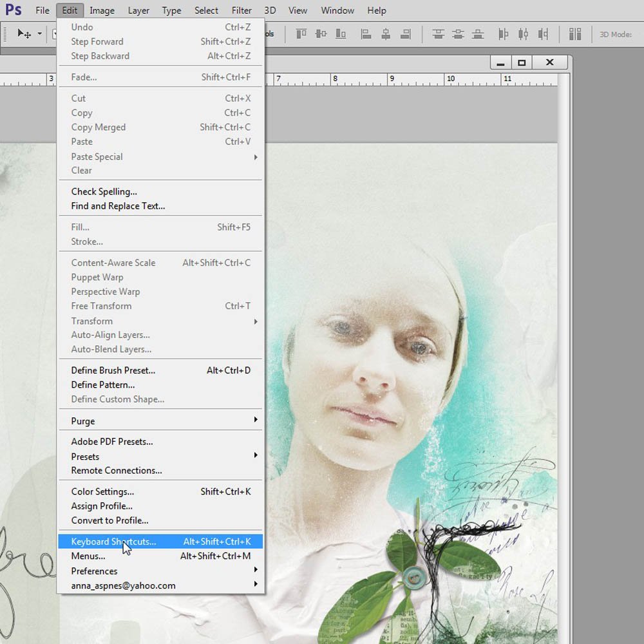The height and width of the screenshot is (644, 644).
Task: Choose Convert to Profile...
Action: coord(160,520)
